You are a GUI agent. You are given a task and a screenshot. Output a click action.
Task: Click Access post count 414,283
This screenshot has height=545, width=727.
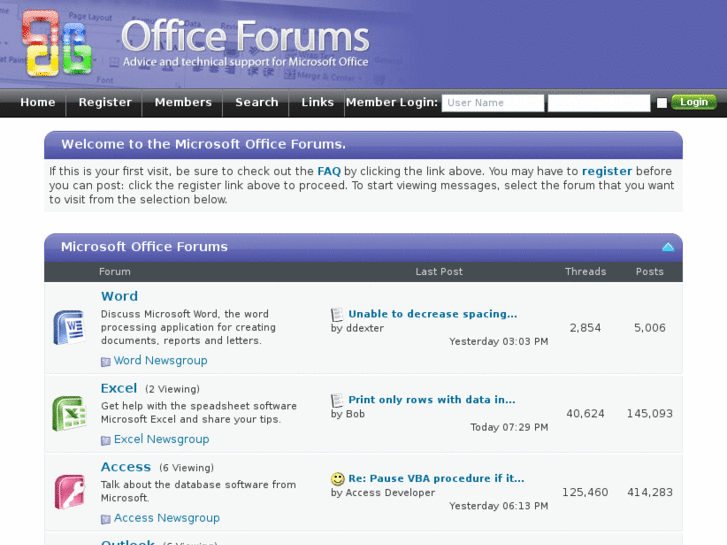click(x=650, y=493)
